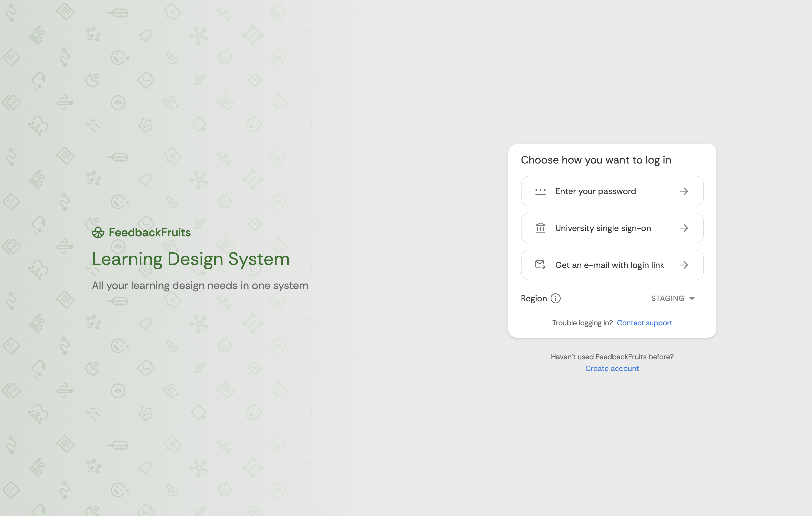Click the password asterisks icon

tap(540, 191)
